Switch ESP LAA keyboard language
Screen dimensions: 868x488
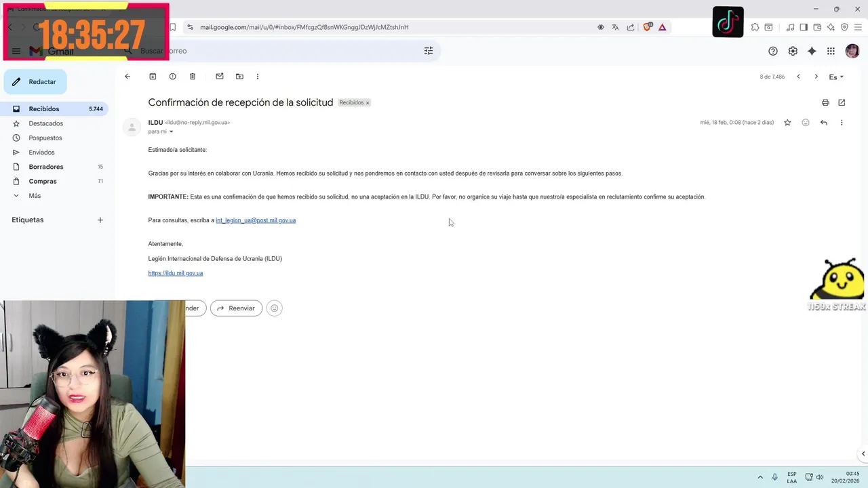pyautogui.click(x=792, y=477)
